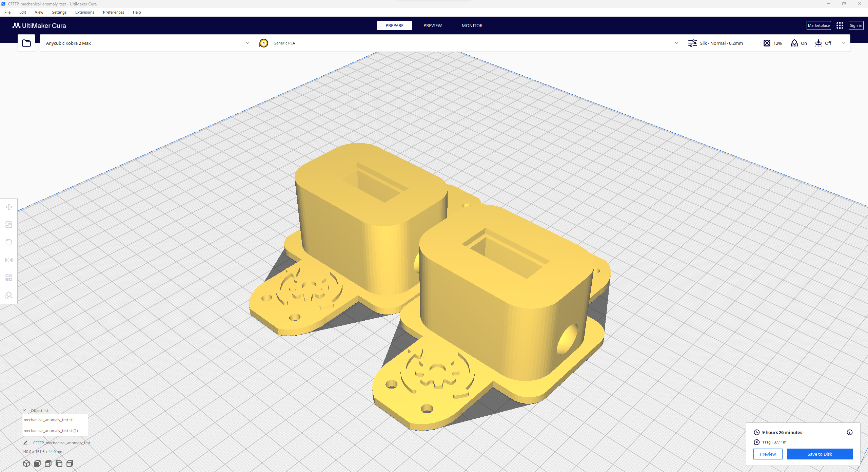The width and height of the screenshot is (868, 472).
Task: Collapse the Object list
Action: [24, 410]
